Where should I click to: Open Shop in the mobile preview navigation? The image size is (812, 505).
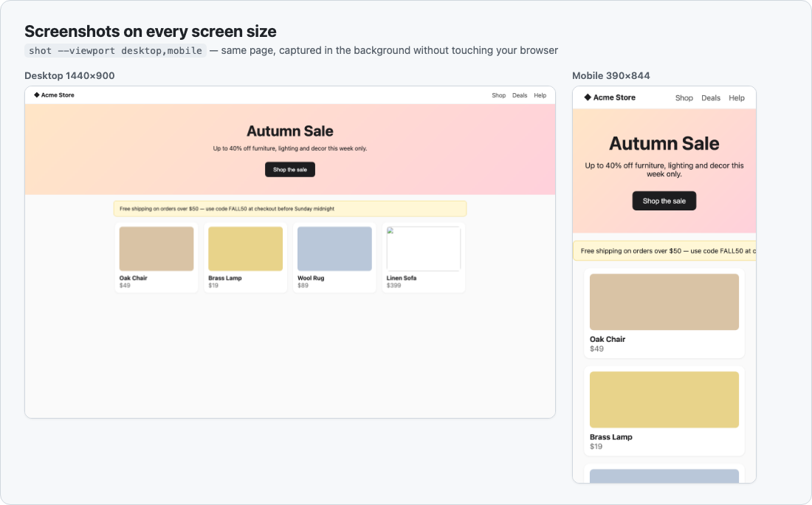(684, 98)
